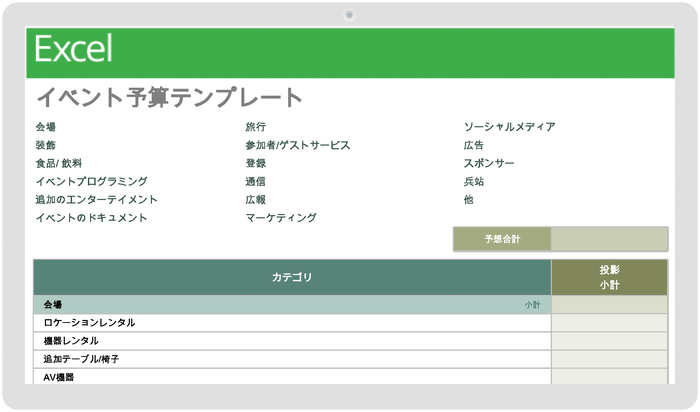The image size is (700, 412).
Task: Click amount cell for 追加テーブル/椅子
Action: (609, 359)
